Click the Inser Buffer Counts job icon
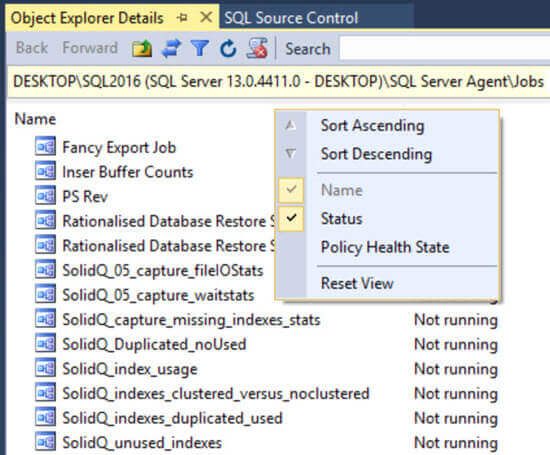Image resolution: width=550 pixels, height=455 pixels. (45, 170)
